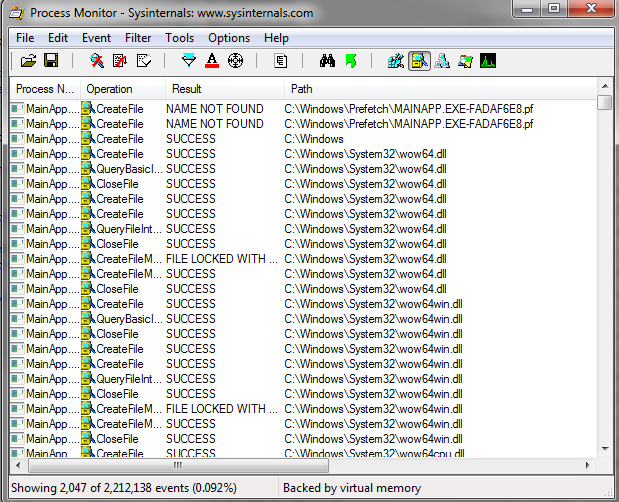The height and width of the screenshot is (502, 619).
Task: Select the QueryBasicI... row for wow64.dll
Action: 303,169
